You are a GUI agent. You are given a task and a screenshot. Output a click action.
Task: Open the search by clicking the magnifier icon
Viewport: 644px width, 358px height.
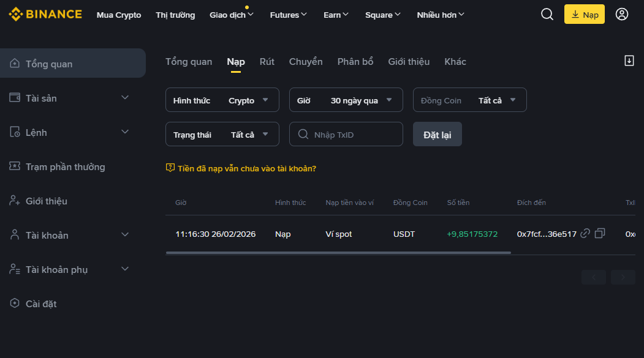(x=547, y=14)
